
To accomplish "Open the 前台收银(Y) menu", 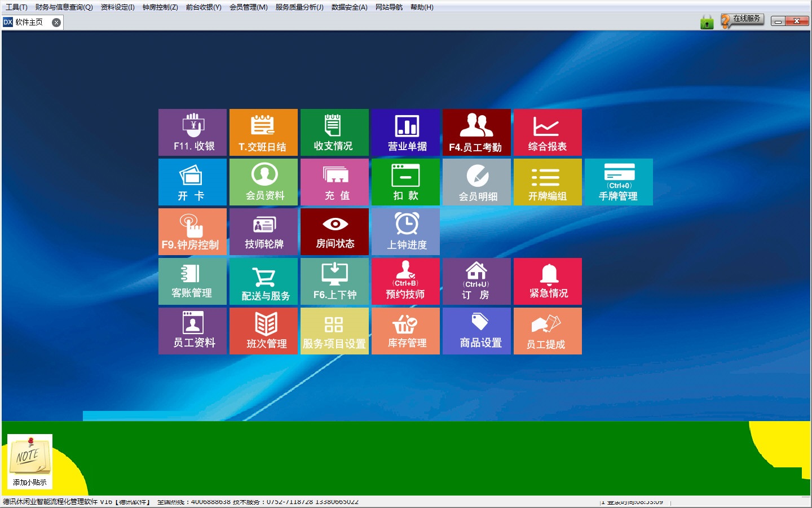I will [204, 7].
